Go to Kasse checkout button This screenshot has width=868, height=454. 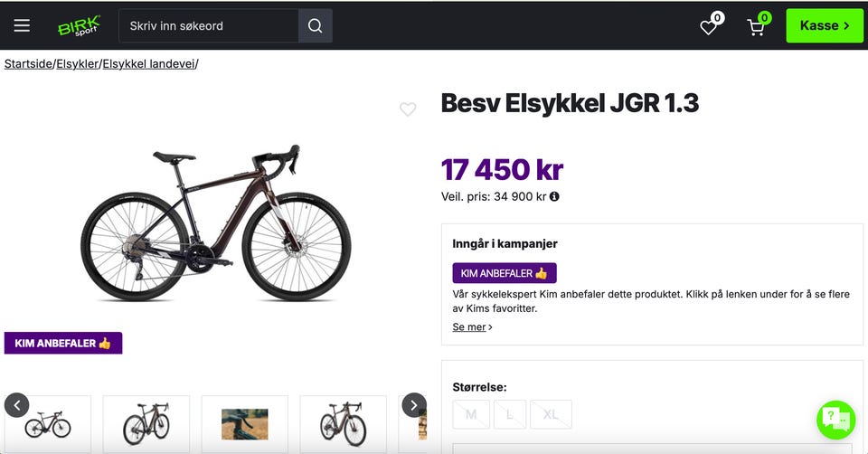tap(825, 25)
